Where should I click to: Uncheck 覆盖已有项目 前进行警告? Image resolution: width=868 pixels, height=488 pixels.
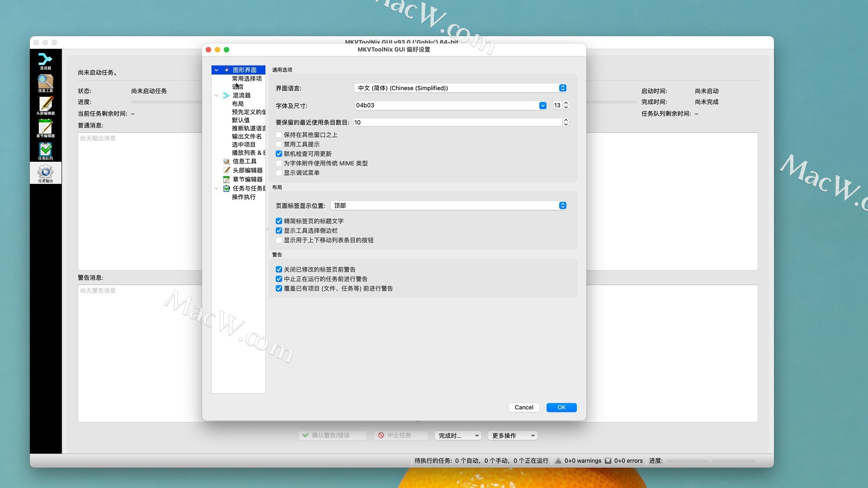pyautogui.click(x=279, y=289)
